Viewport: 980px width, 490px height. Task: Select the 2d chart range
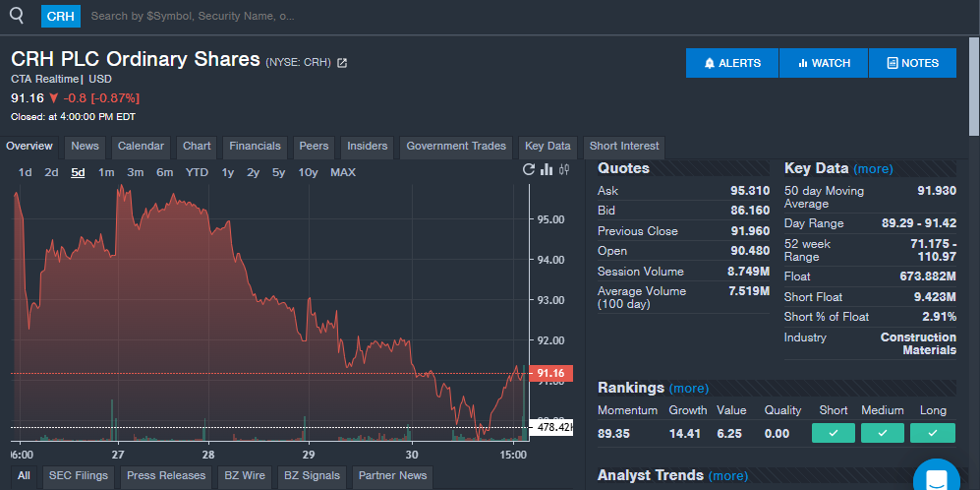pyautogui.click(x=51, y=173)
